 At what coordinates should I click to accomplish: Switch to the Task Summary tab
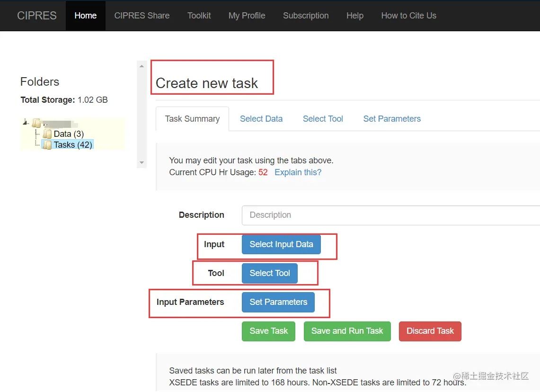click(192, 119)
